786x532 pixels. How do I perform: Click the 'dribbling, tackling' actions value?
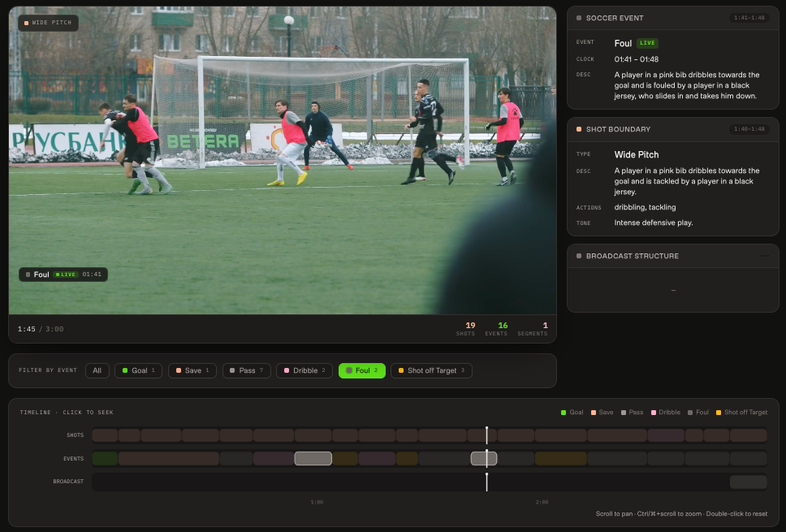(645, 207)
